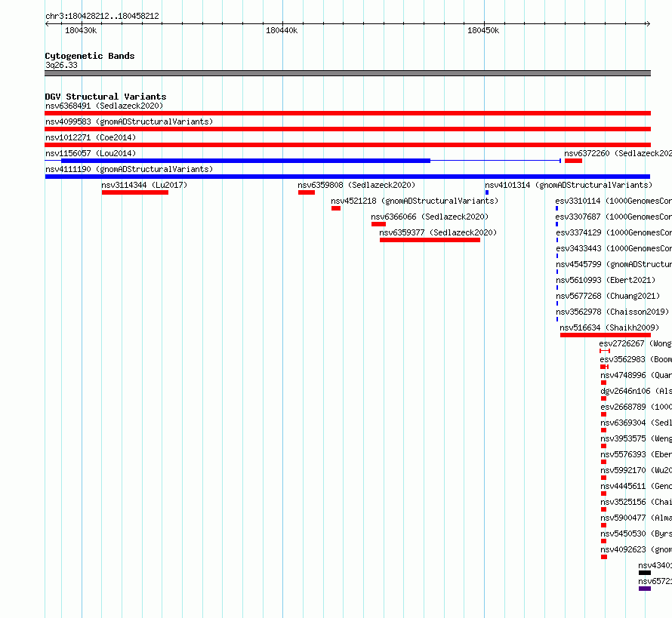
Task: Select nsv5610993 (Ebert2021) label
Action: 606,280
